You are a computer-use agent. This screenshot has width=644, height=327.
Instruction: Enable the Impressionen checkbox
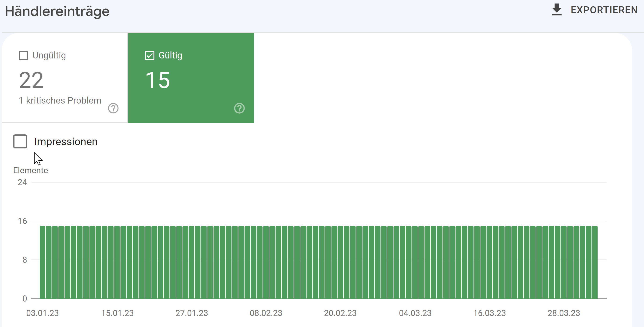click(x=20, y=141)
